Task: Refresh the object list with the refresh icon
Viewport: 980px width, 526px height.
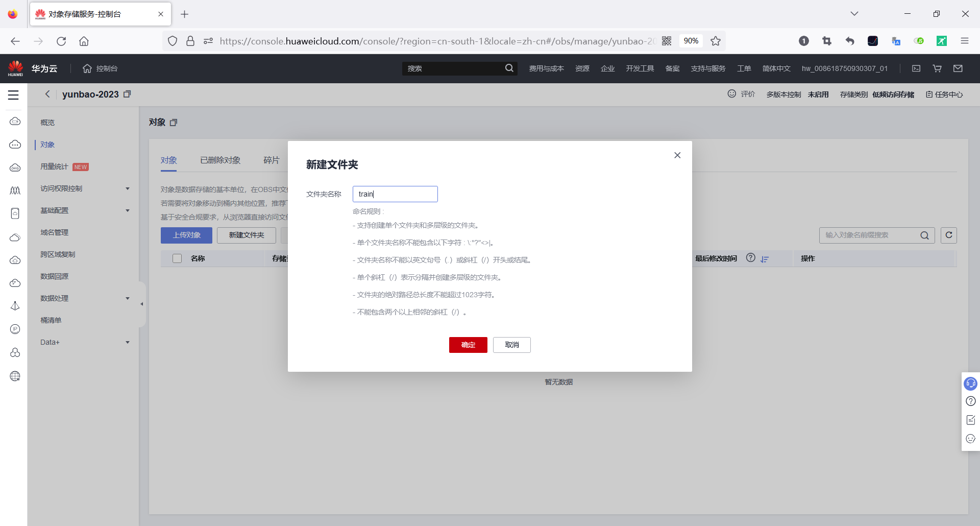Action: 949,235
